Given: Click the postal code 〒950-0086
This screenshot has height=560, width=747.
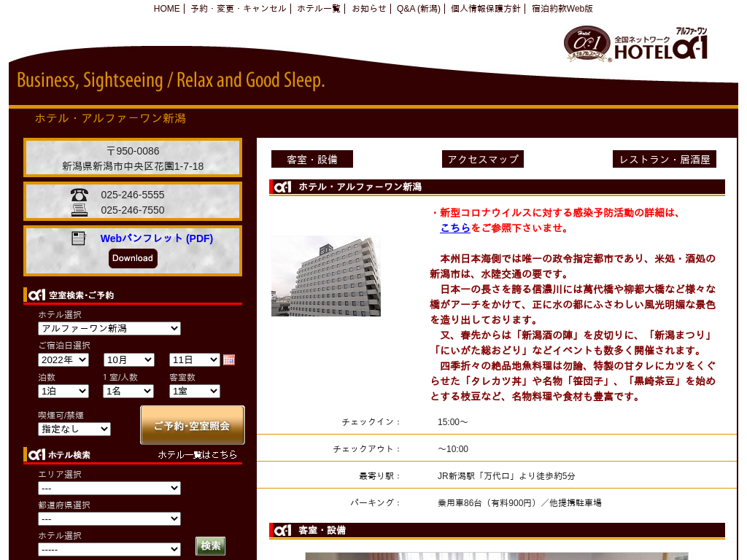Looking at the screenshot, I should [133, 151].
